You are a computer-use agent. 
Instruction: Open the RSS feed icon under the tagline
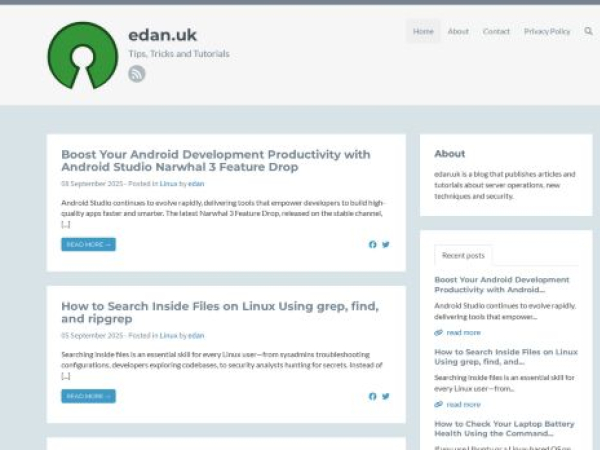click(137, 73)
